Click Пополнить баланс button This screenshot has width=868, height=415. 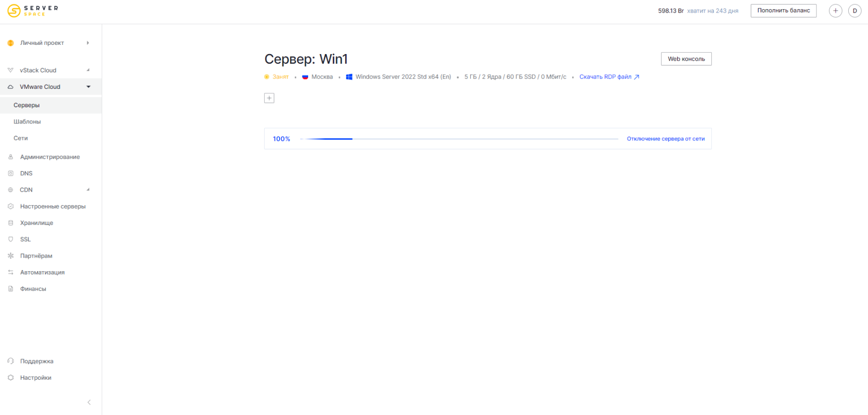click(x=784, y=11)
